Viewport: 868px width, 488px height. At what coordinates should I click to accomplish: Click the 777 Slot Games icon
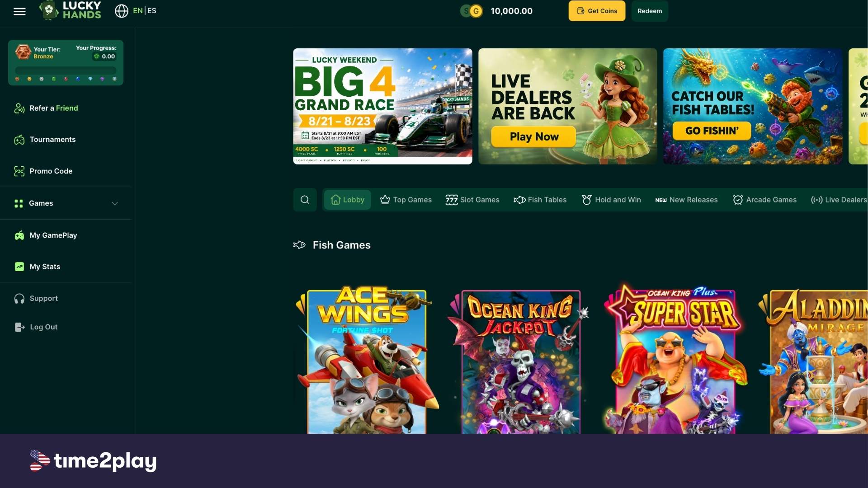click(x=451, y=200)
